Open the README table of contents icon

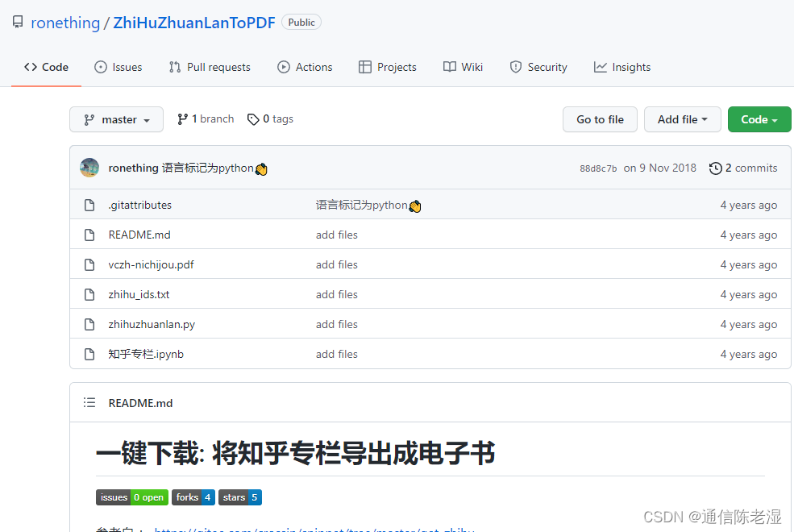pos(89,403)
